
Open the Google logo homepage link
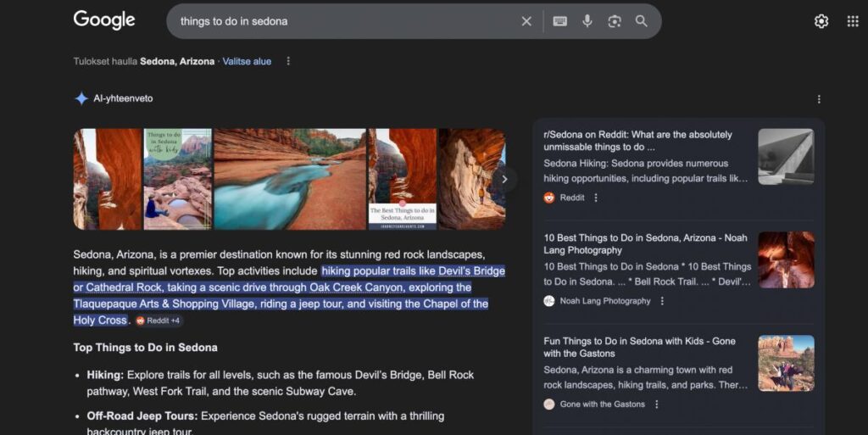point(104,20)
